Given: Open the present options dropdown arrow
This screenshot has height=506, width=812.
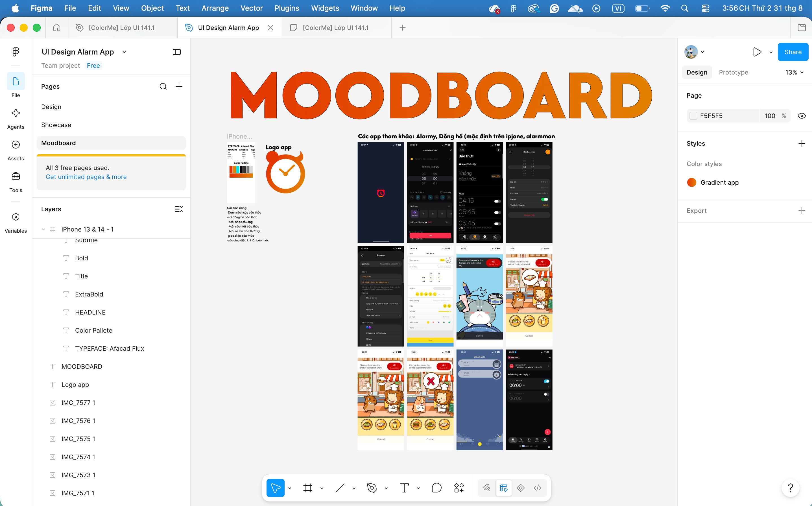Looking at the screenshot, I should (x=771, y=52).
